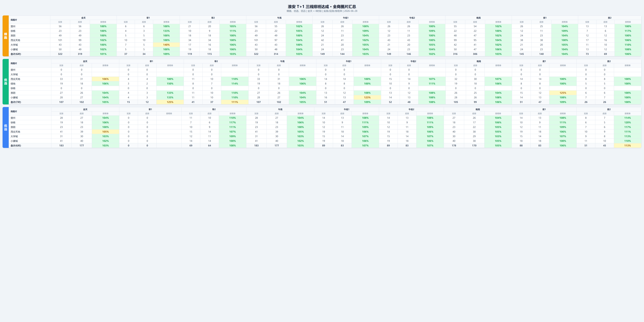Click the 73 value in 蜂跑 total row
This screenshot has height=322, width=644.
587,54
